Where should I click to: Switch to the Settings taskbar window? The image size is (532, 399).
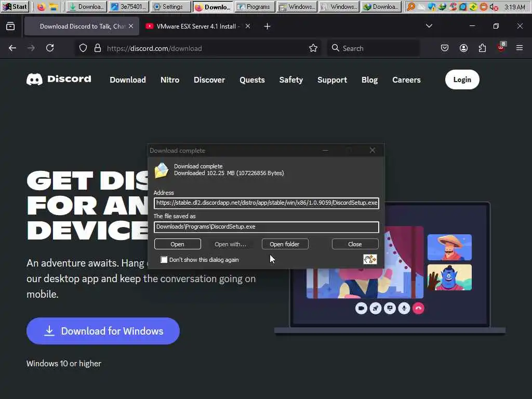(170, 7)
